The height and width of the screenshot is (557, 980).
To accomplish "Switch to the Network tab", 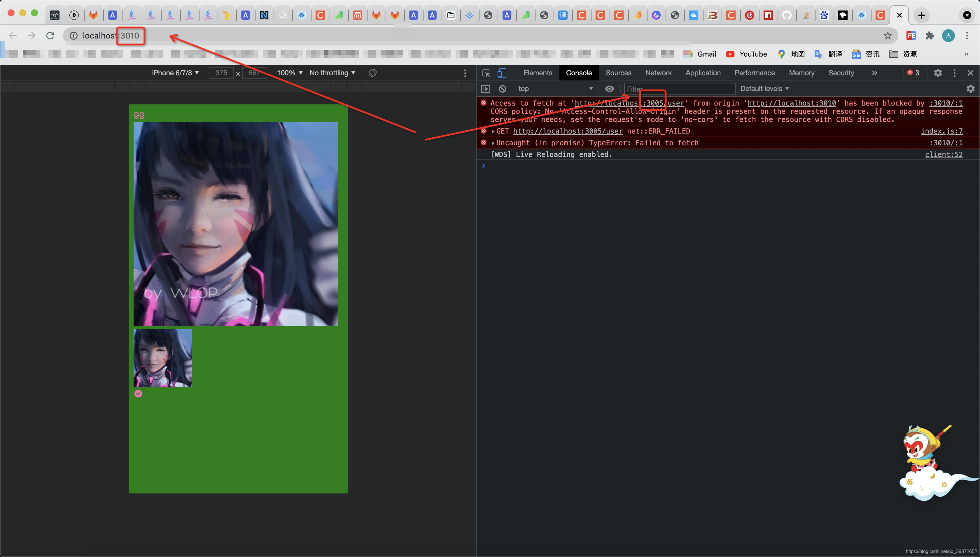I will coord(658,73).
